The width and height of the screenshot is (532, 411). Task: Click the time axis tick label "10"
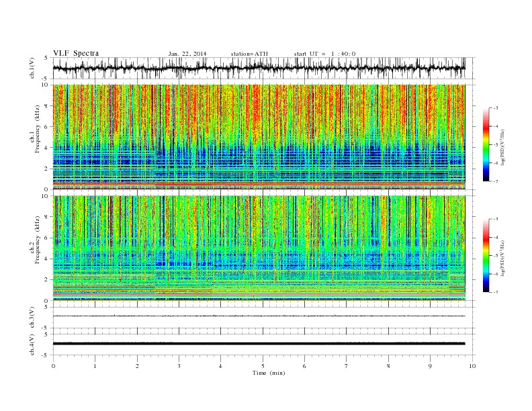pyautogui.click(x=472, y=366)
